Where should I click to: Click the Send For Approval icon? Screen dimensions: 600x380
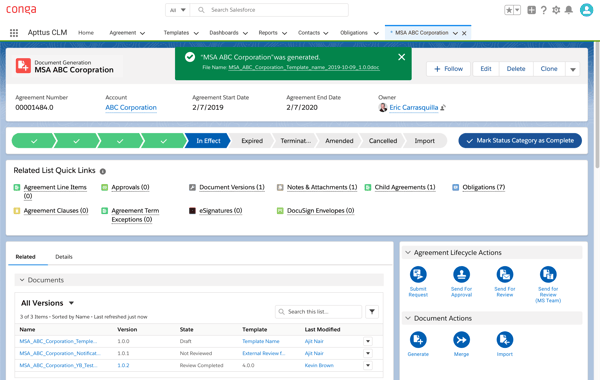[461, 274]
